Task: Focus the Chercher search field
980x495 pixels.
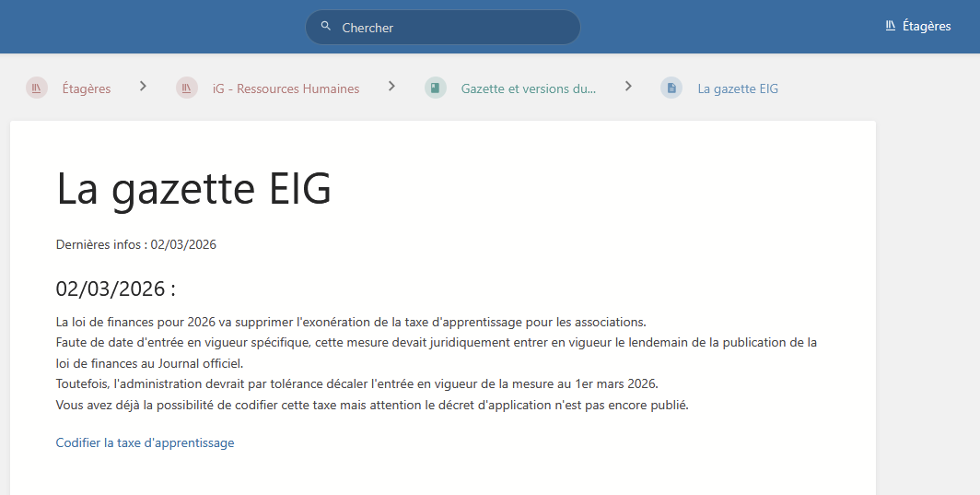Action: (x=451, y=28)
